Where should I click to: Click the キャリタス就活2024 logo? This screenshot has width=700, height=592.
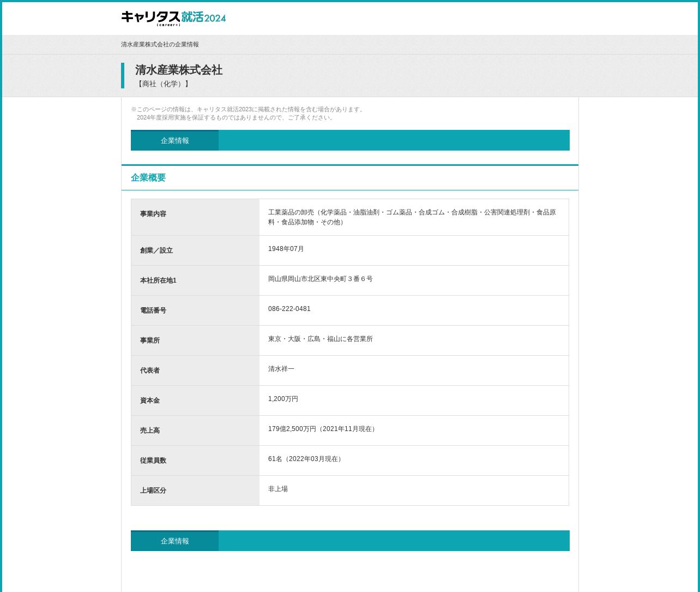point(173,18)
